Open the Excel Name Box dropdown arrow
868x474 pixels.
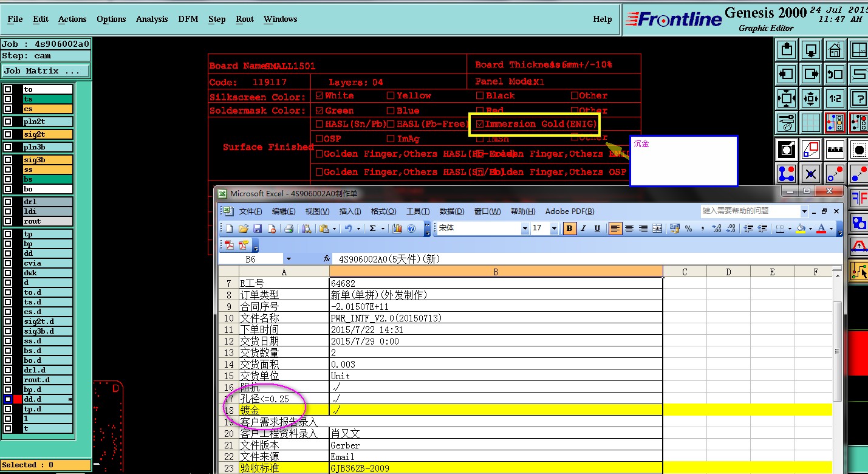tap(289, 259)
